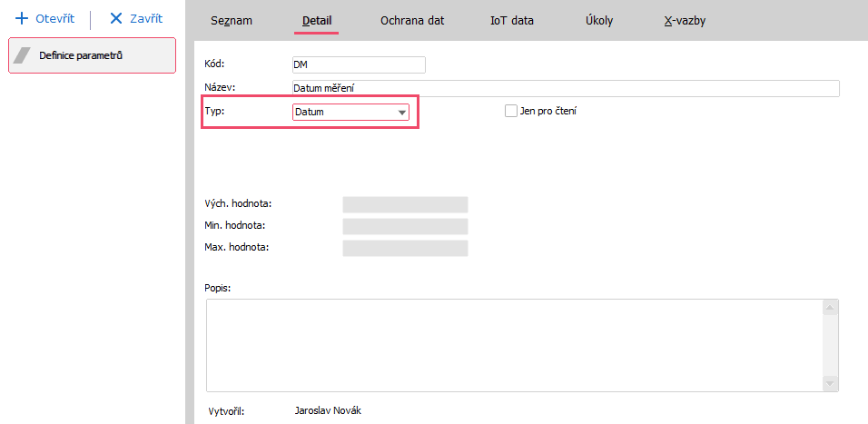Viewport: 868px width, 424px height.
Task: Click the plus Otevřít button
Action: pyautogui.click(x=45, y=19)
